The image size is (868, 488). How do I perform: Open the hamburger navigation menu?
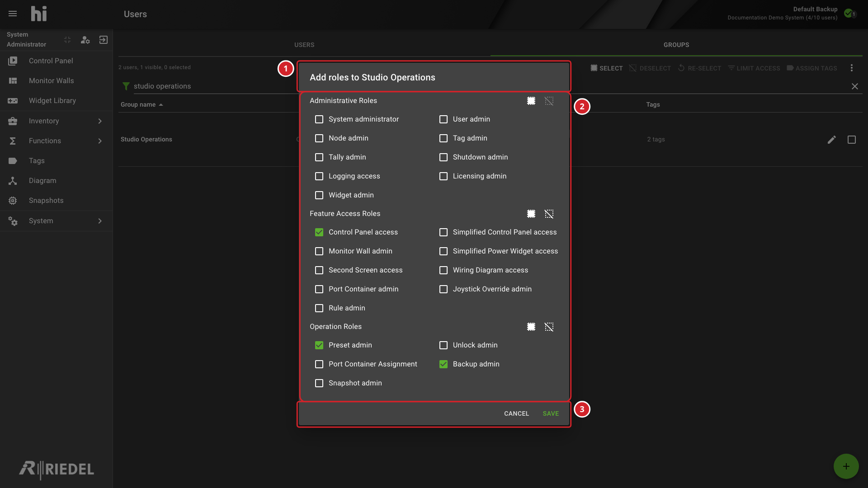(13, 14)
